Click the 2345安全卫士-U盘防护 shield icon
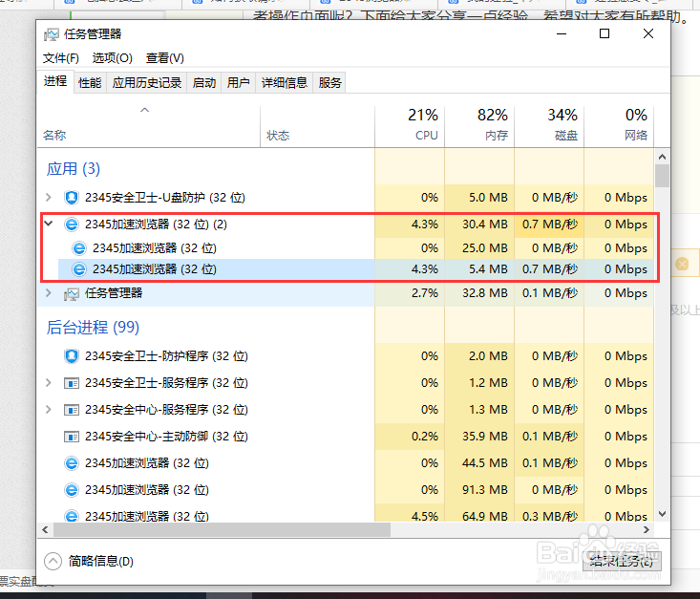700x599 pixels. tap(72, 198)
